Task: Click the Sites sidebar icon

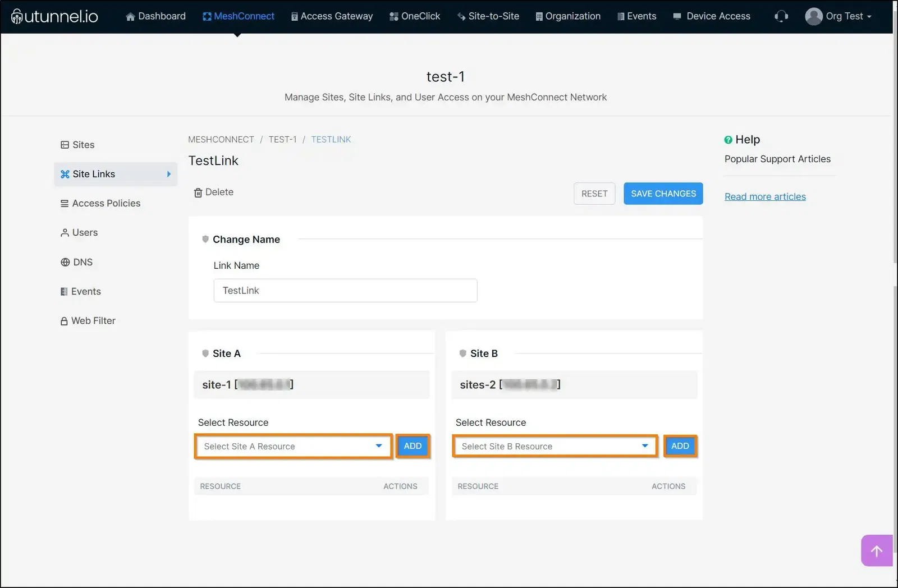Action: coord(65,145)
